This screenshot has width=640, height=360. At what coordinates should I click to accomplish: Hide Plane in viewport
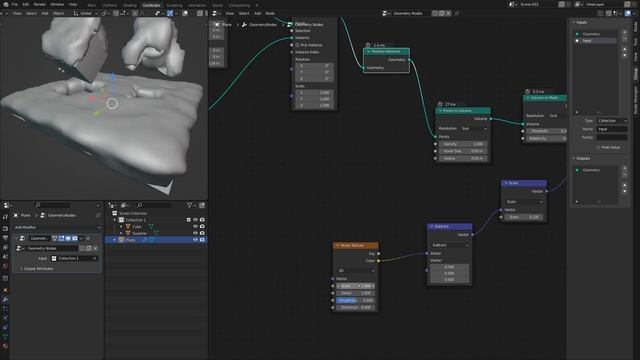click(195, 240)
